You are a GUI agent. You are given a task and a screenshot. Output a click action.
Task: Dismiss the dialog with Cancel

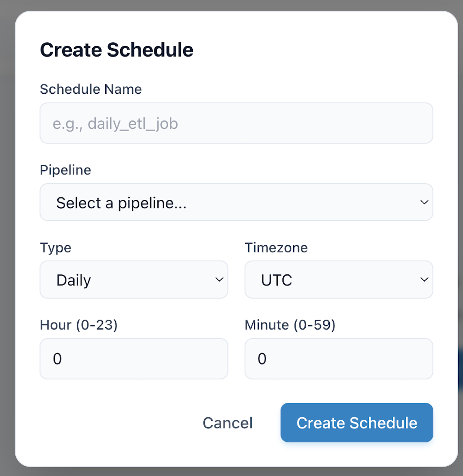[x=227, y=423]
